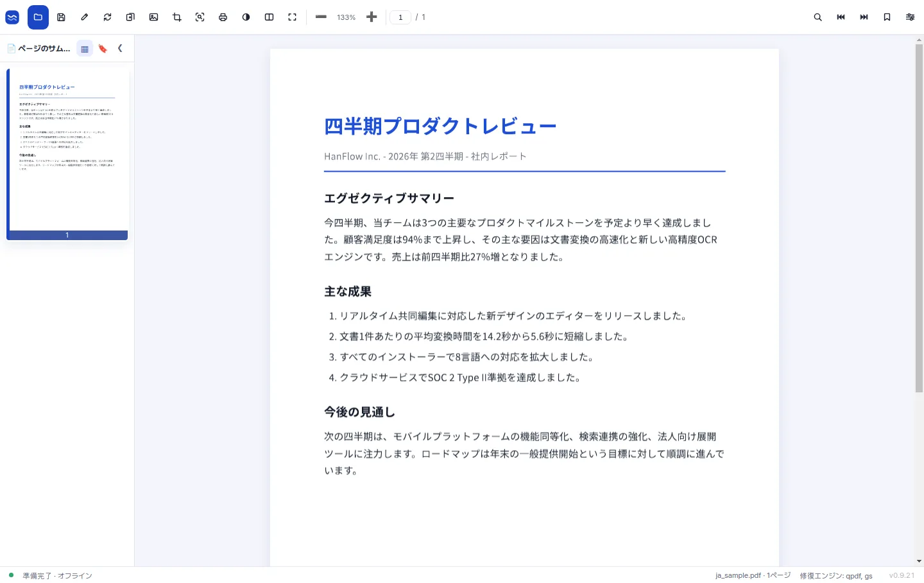Screen dimensions: 924x583
Task: Open search with the magnifier icon
Action: click(817, 17)
